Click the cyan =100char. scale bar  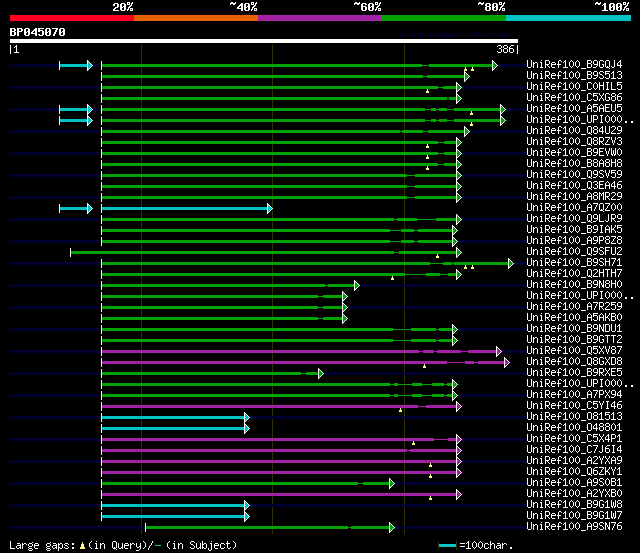point(447,545)
